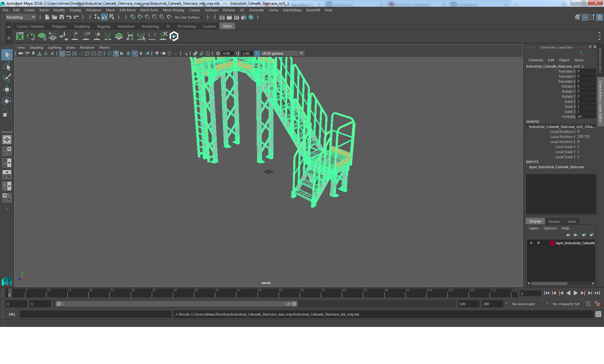This screenshot has width=604, height=364.
Task: Click the Open Scene folder icon
Action: [54, 17]
